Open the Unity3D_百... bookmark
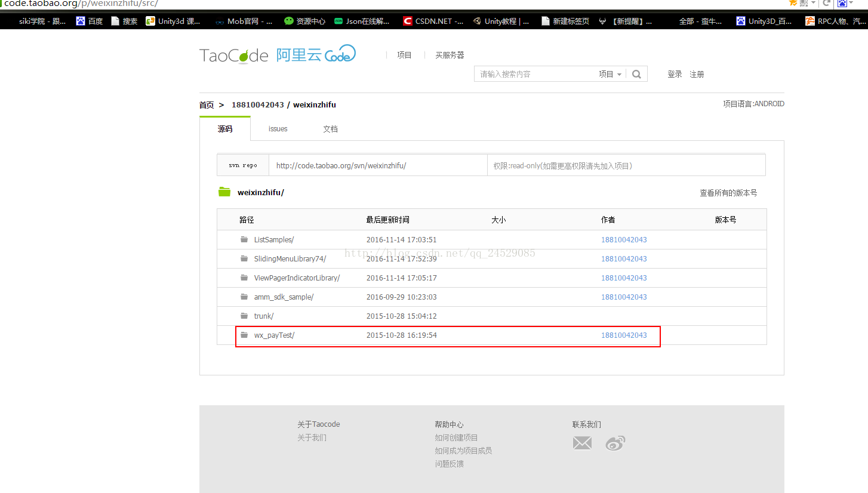 (x=764, y=21)
